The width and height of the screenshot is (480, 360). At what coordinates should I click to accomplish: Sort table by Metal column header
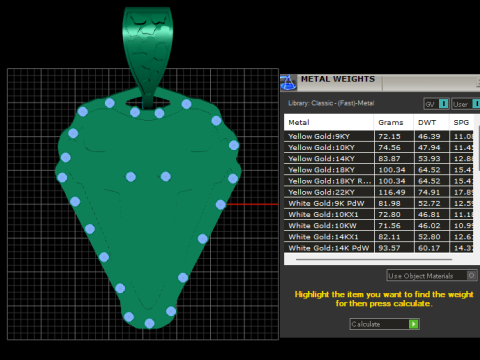click(329, 122)
